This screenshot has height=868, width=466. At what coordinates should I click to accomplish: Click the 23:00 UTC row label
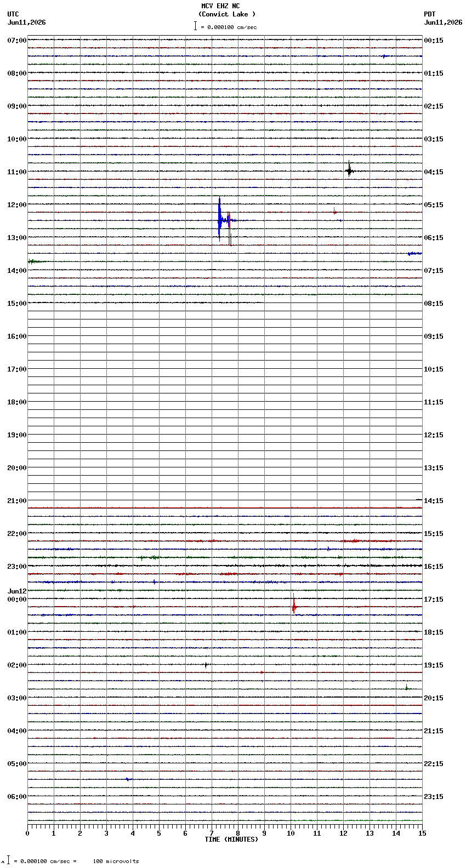pos(17,567)
